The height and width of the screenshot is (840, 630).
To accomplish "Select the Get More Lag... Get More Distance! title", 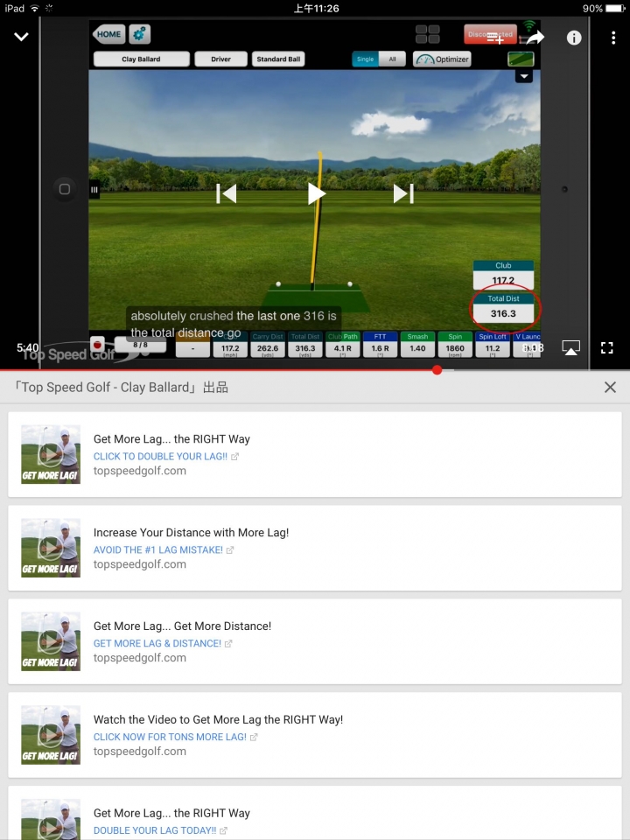I will coord(182,626).
